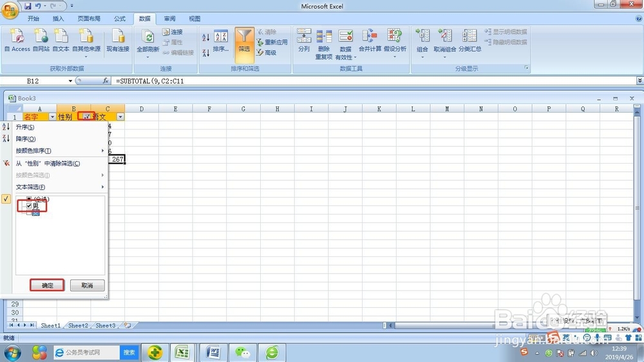Open the 分级显示 dialog launcher

(x=527, y=68)
